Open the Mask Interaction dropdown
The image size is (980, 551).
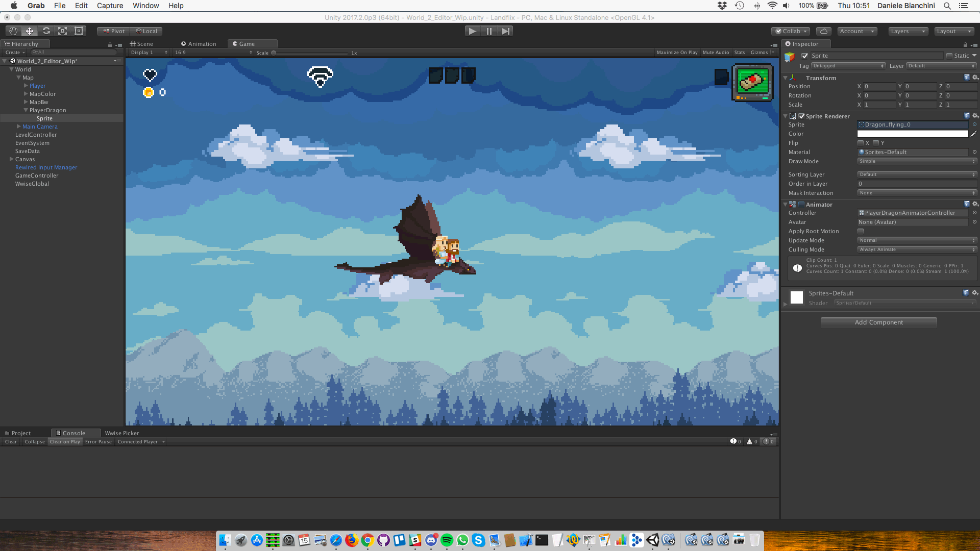click(917, 193)
